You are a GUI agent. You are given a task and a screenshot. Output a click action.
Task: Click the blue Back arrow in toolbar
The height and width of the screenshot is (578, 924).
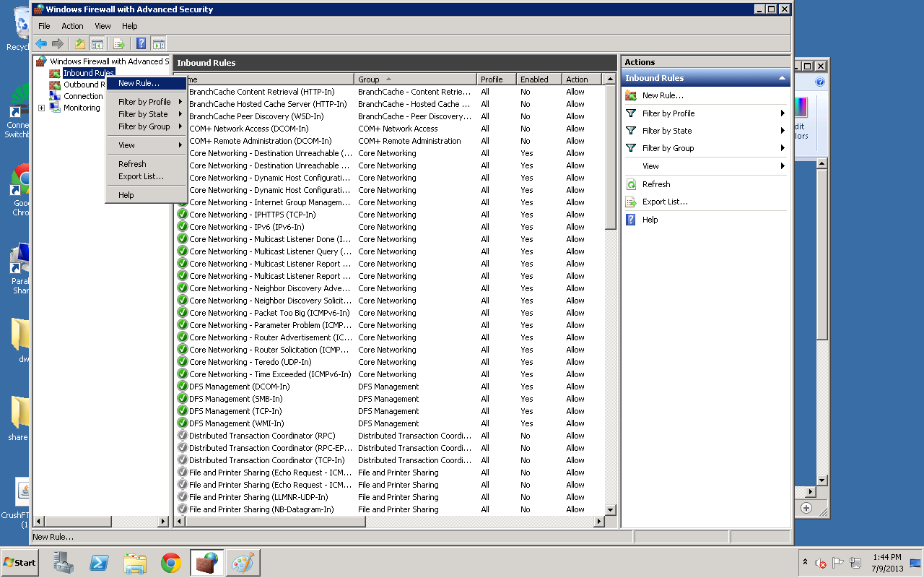click(41, 43)
